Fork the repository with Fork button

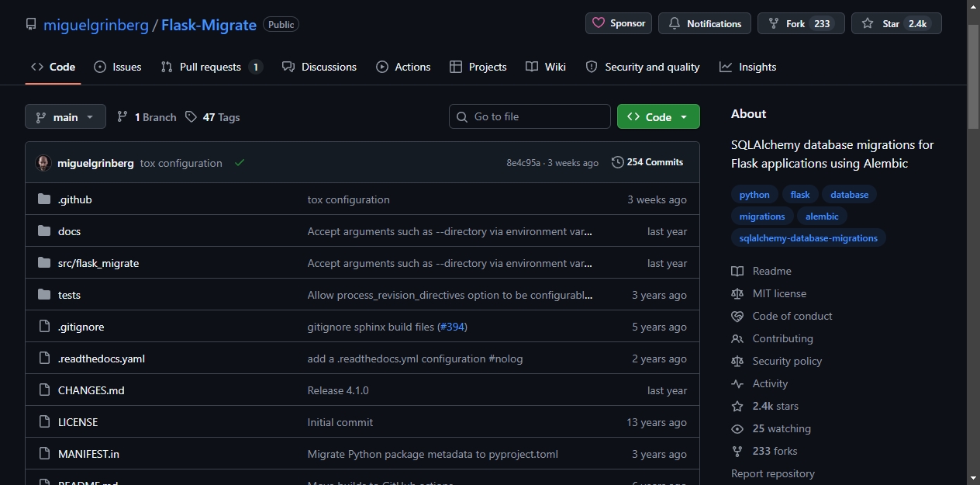click(801, 23)
